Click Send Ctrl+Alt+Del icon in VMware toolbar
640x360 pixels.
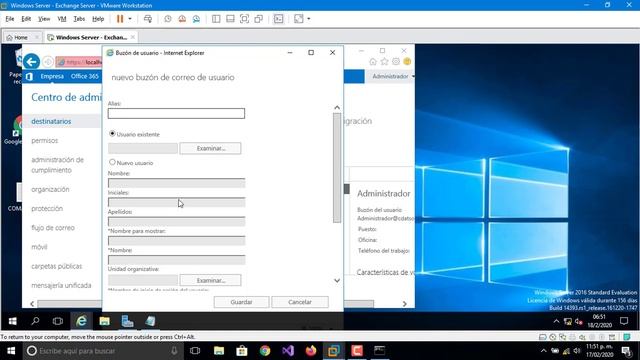click(x=148, y=19)
